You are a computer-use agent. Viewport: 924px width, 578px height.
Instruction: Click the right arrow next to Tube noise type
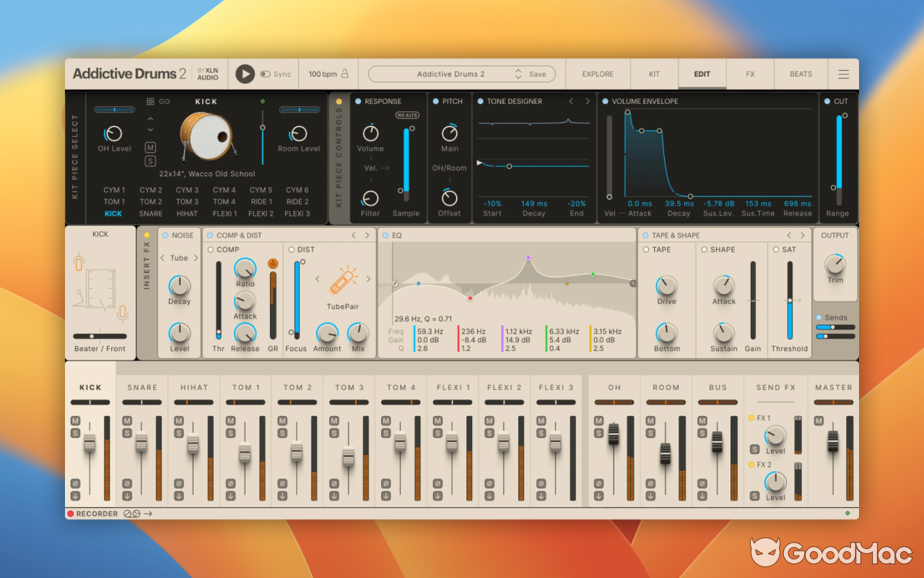(196, 258)
